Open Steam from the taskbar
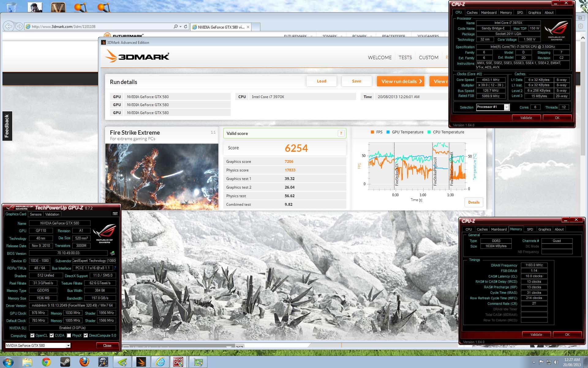Image resolution: width=588 pixels, height=368 pixels. [x=65, y=362]
